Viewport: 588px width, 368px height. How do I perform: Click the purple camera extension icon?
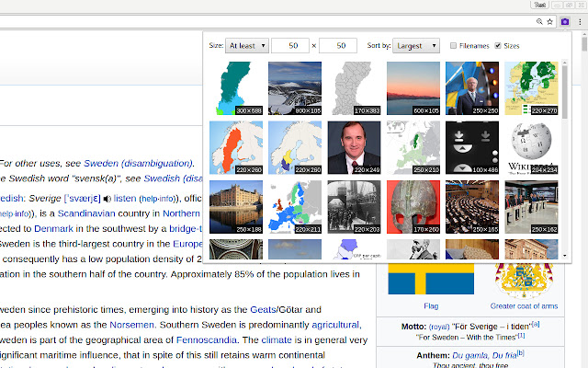coord(565,20)
